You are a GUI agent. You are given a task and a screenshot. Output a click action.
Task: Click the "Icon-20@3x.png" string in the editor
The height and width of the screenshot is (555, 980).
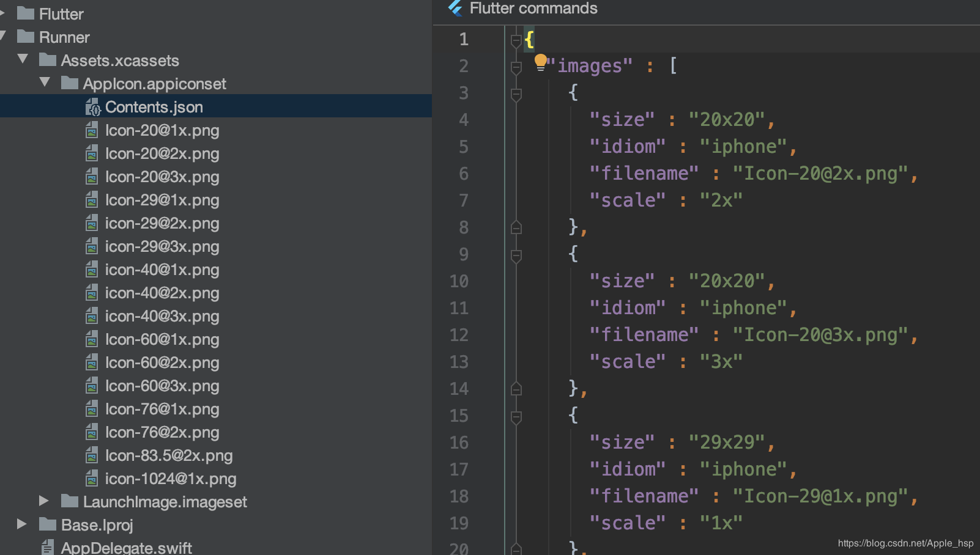pyautogui.click(x=820, y=334)
